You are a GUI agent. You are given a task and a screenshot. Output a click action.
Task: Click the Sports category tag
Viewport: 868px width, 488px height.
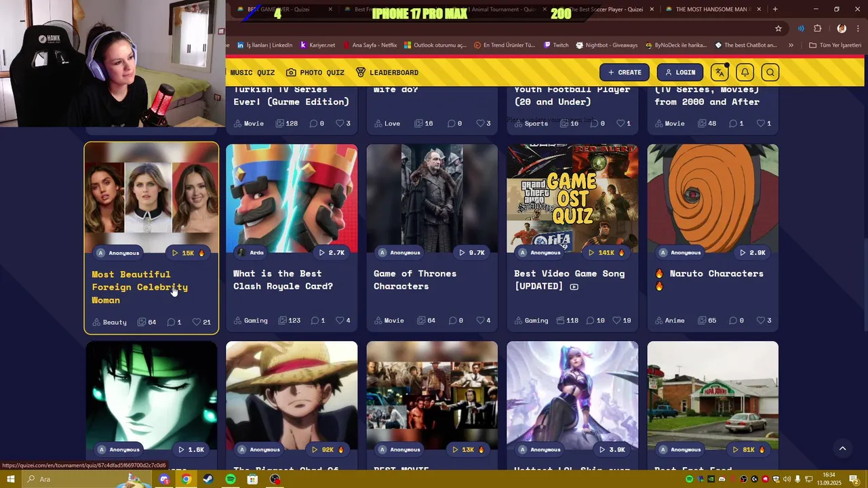click(531, 123)
